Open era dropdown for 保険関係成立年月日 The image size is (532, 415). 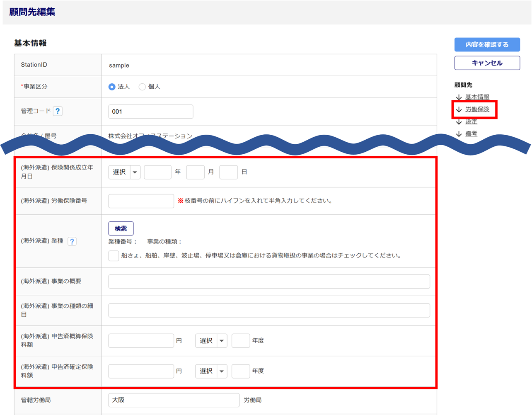(124, 172)
